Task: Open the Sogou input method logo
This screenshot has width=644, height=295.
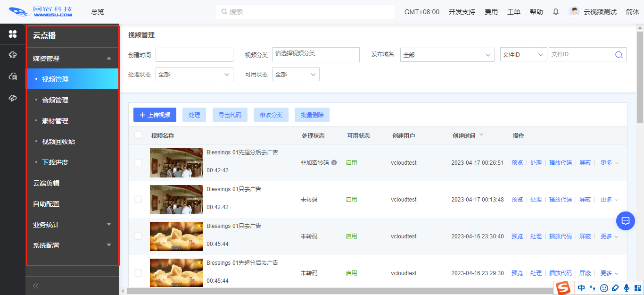Action: coord(562,287)
